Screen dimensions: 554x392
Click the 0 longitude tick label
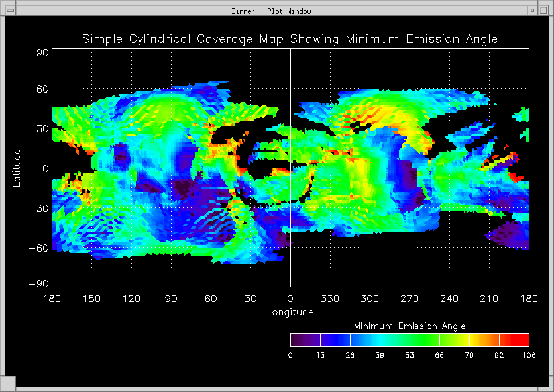coord(290,299)
